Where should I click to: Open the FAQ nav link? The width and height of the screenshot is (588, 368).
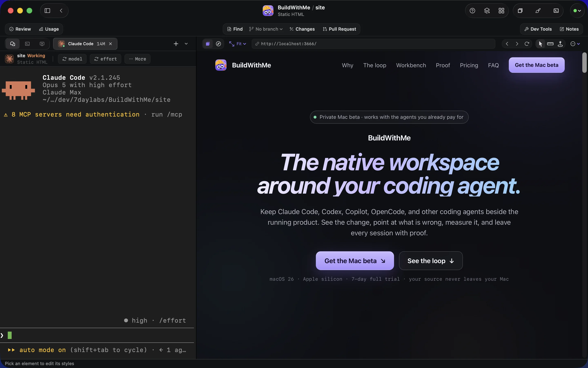pos(493,65)
